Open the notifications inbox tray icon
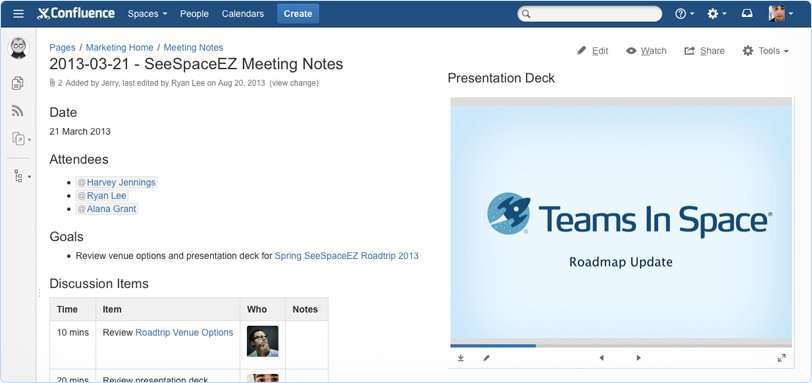The height and width of the screenshot is (383, 812). 747,14
